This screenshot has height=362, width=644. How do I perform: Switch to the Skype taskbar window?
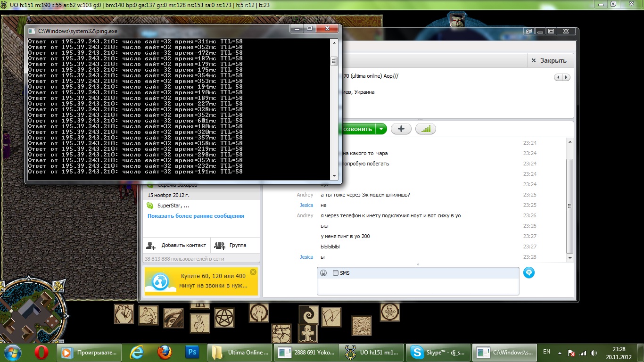pyautogui.click(x=438, y=352)
